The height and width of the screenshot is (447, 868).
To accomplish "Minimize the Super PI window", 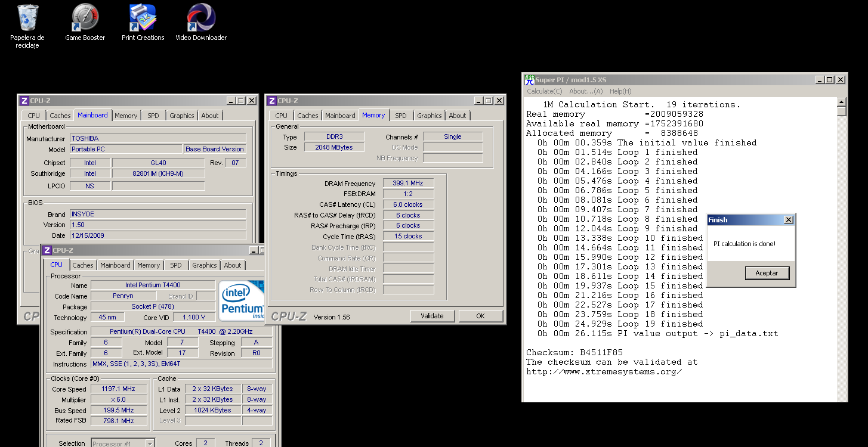I will click(x=819, y=80).
